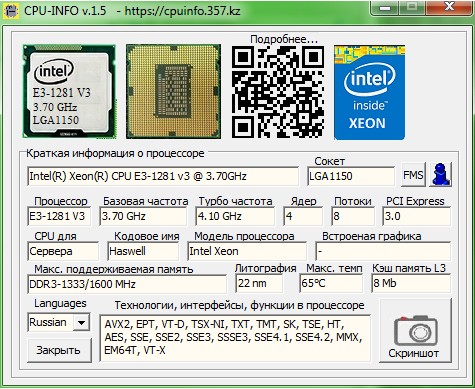The height and width of the screenshot is (389, 475).
Task: Click the Haswell code name field
Action: coord(143,251)
